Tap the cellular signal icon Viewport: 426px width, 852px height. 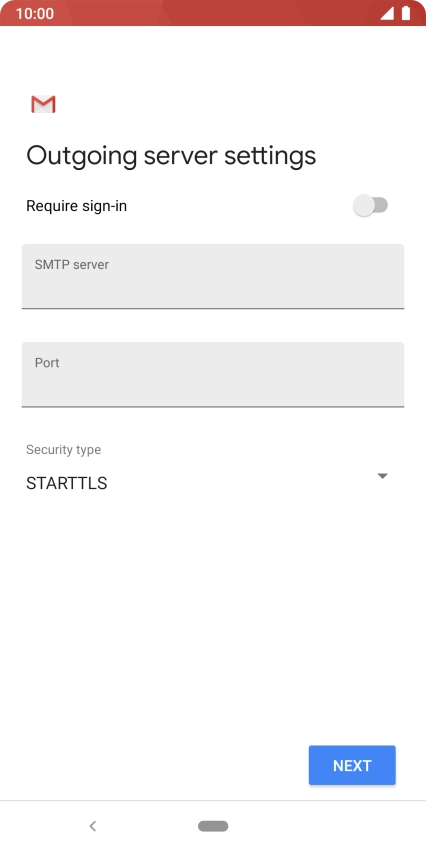386,13
